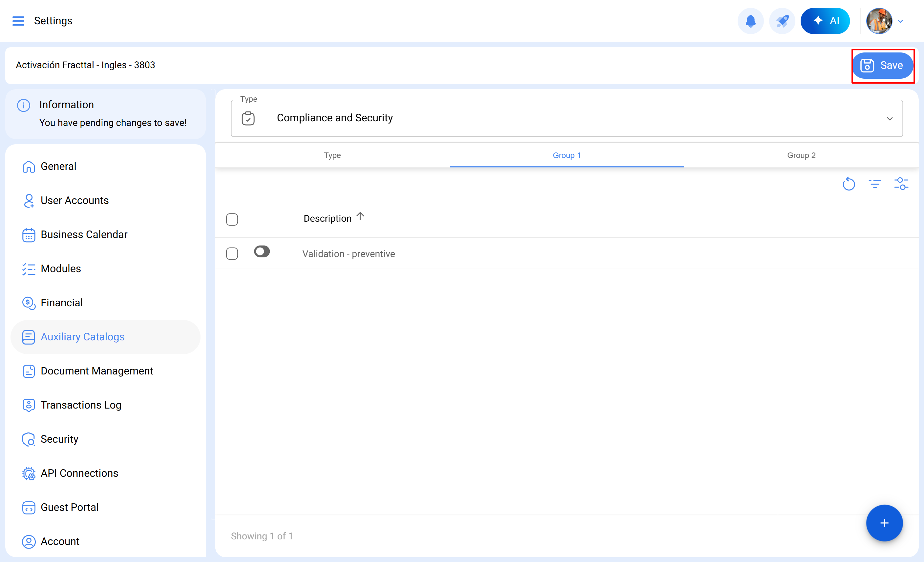Open the filter list icon
The width and height of the screenshot is (924, 562).
click(x=874, y=184)
